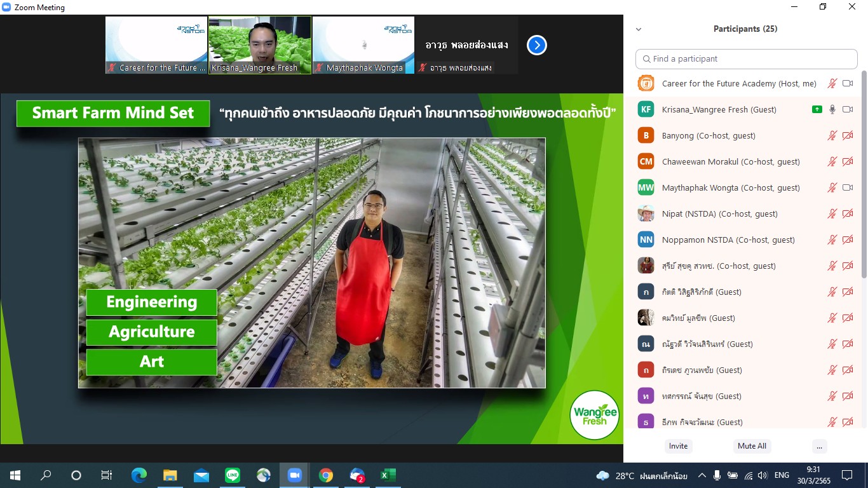Screen dimensions: 868x488
Task: Click the Invite button
Action: click(678, 446)
